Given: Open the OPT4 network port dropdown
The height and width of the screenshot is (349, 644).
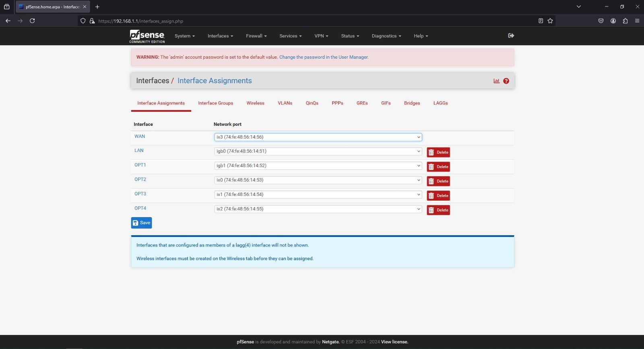Looking at the screenshot, I should [x=318, y=209].
